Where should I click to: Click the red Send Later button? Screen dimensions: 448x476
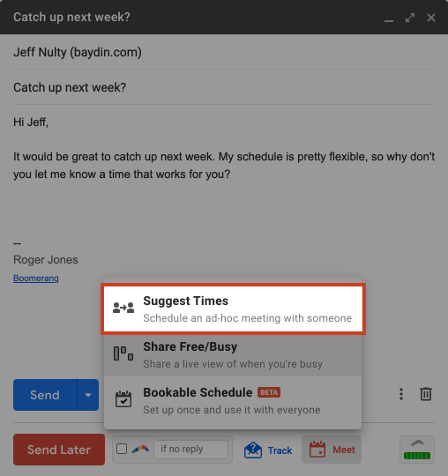[x=59, y=450]
